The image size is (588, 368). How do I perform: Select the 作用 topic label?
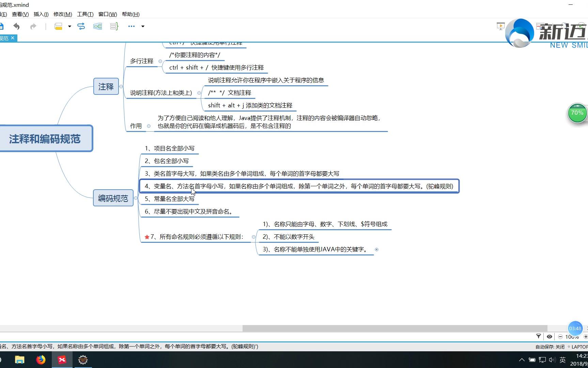[136, 126]
